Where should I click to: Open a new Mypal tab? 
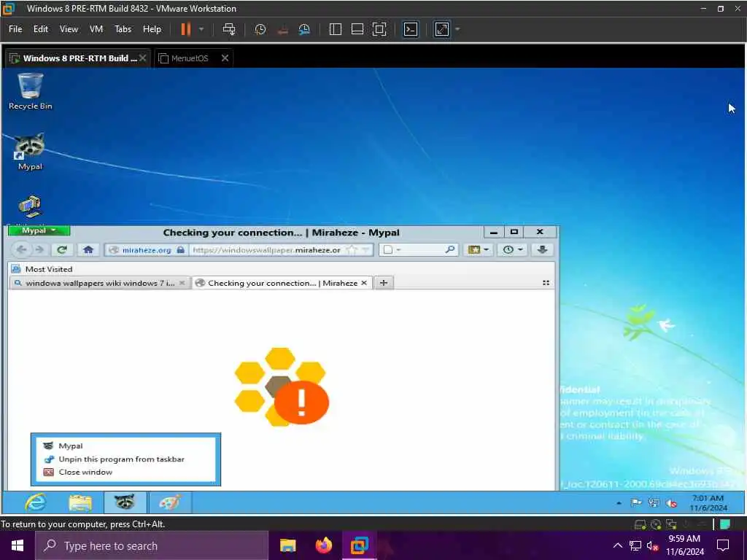pos(384,283)
